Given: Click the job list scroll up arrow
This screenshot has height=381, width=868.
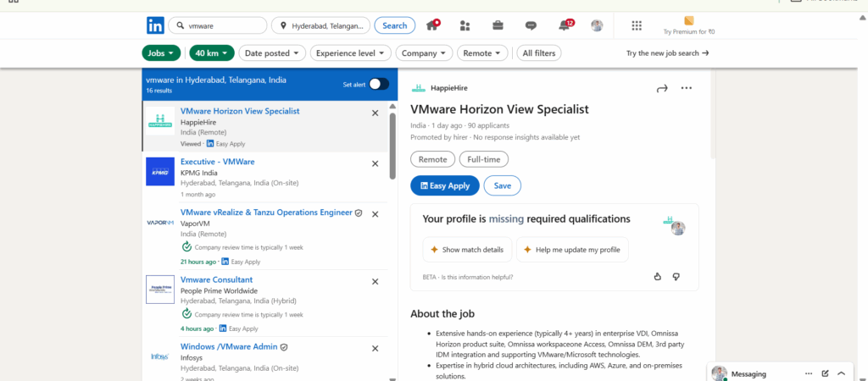Looking at the screenshot, I should coord(393,106).
